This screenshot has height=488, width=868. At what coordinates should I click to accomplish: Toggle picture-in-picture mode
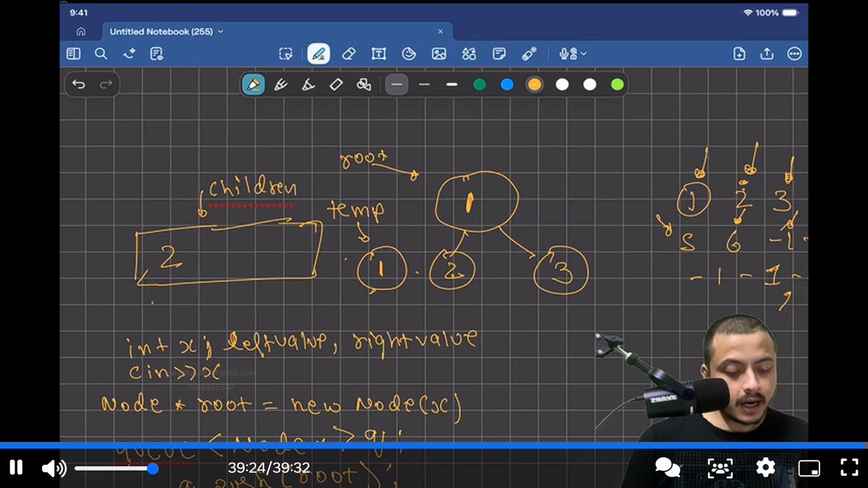(809, 468)
